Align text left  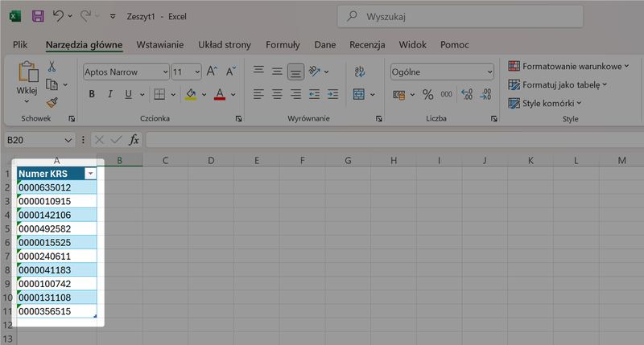[x=258, y=94]
